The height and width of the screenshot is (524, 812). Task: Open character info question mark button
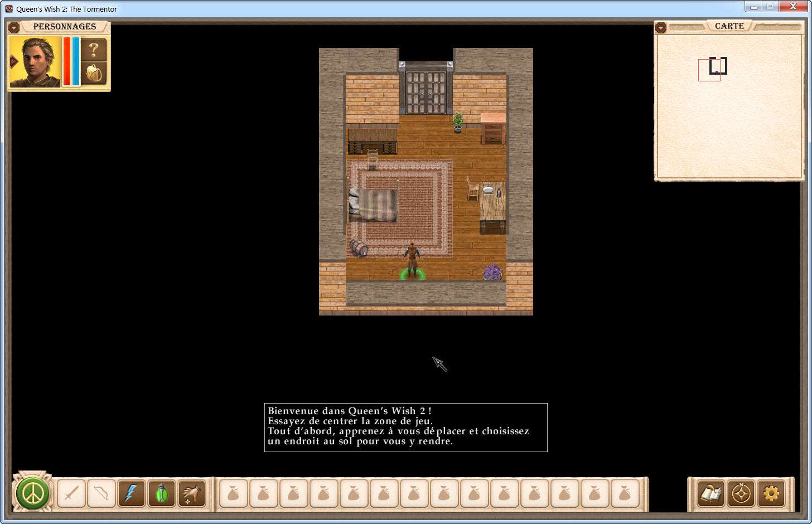pyautogui.click(x=94, y=50)
